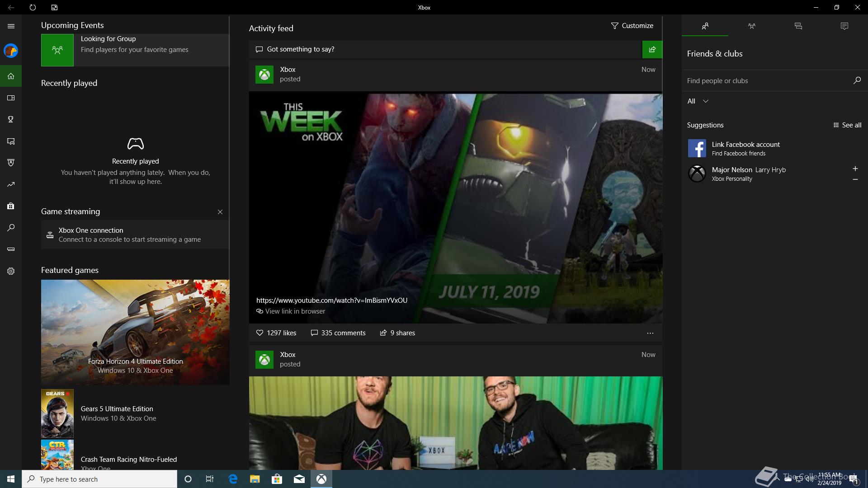The width and height of the screenshot is (868, 488).
Task: Click View link in browser
Action: click(290, 311)
